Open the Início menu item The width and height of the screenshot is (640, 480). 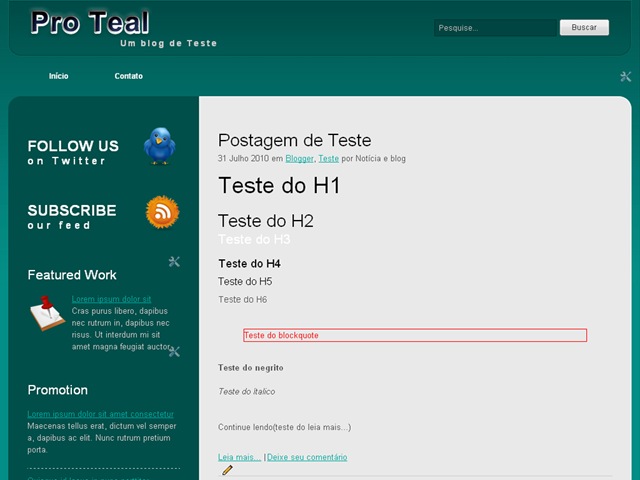[x=58, y=76]
